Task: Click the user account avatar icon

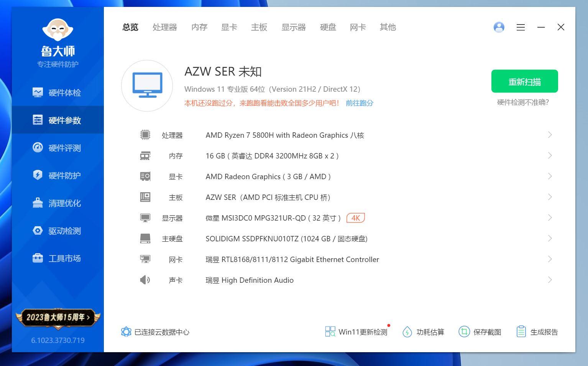Action: [x=499, y=27]
